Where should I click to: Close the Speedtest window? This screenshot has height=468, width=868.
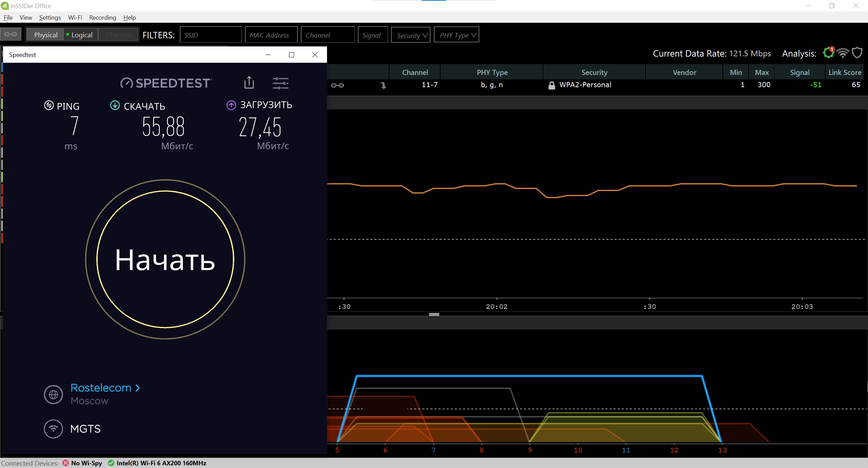[x=315, y=55]
